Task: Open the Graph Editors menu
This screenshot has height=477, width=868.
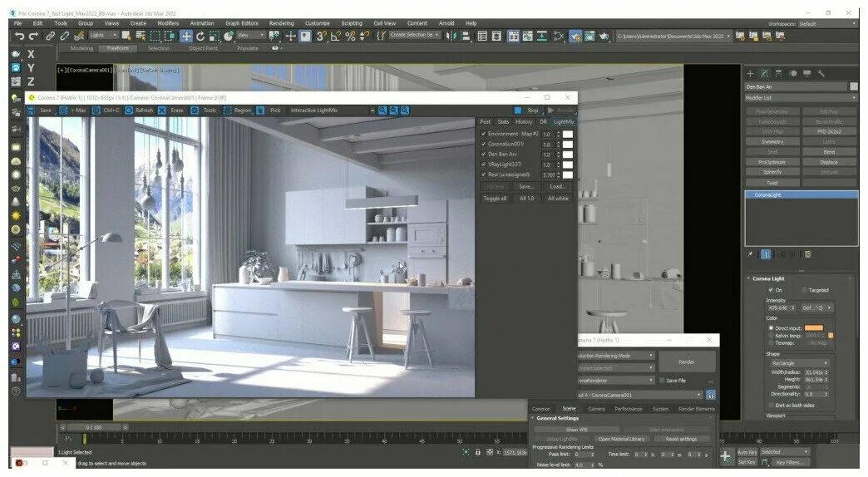Action: [x=241, y=24]
